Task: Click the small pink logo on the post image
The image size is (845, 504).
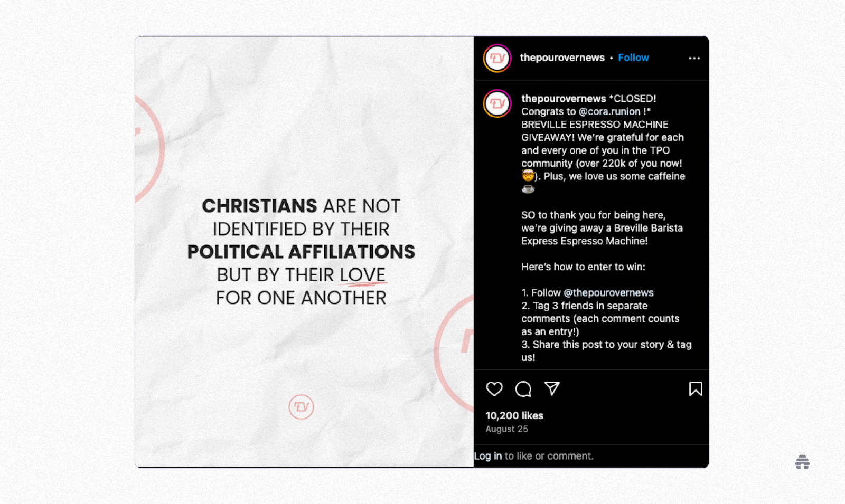Action: pyautogui.click(x=301, y=407)
